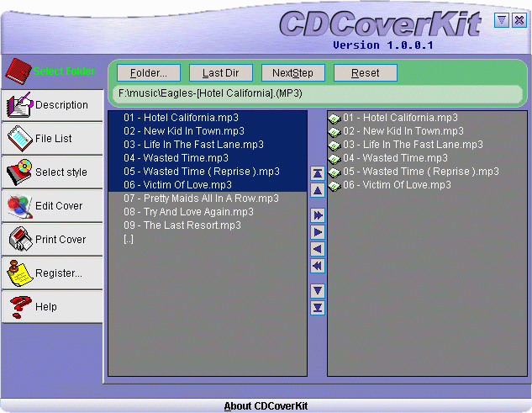Image resolution: width=532 pixels, height=413 pixels.
Task: Select 01 - Hotel California.mp3 text in right list
Action: click(400, 118)
